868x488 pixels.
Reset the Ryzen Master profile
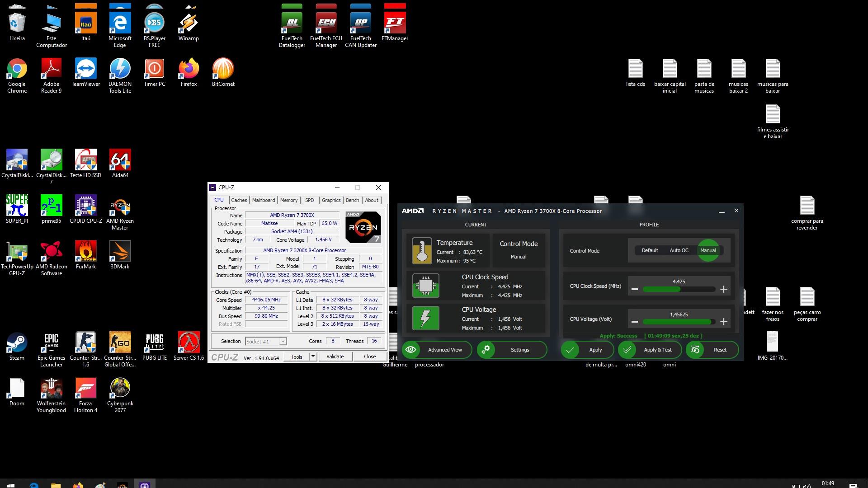tap(712, 350)
